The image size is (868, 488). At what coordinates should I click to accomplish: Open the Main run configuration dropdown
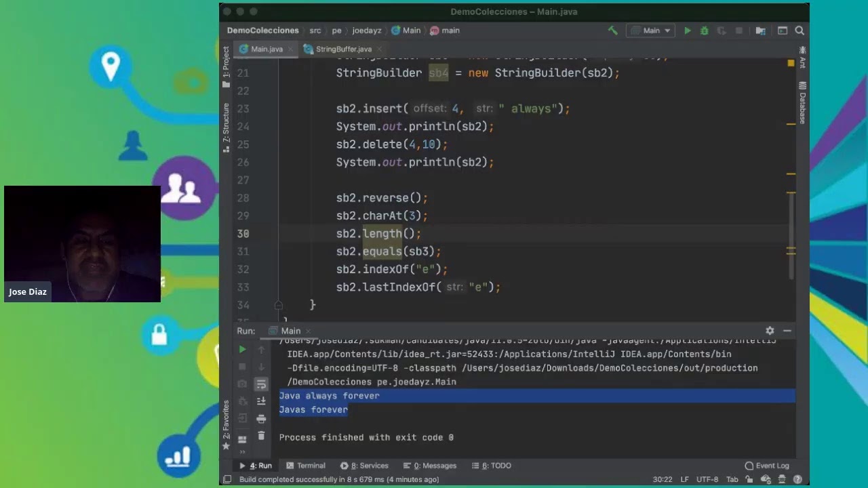coord(650,30)
